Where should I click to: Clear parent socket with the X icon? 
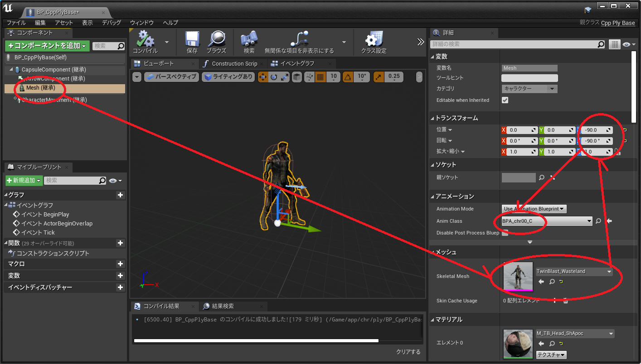click(552, 177)
